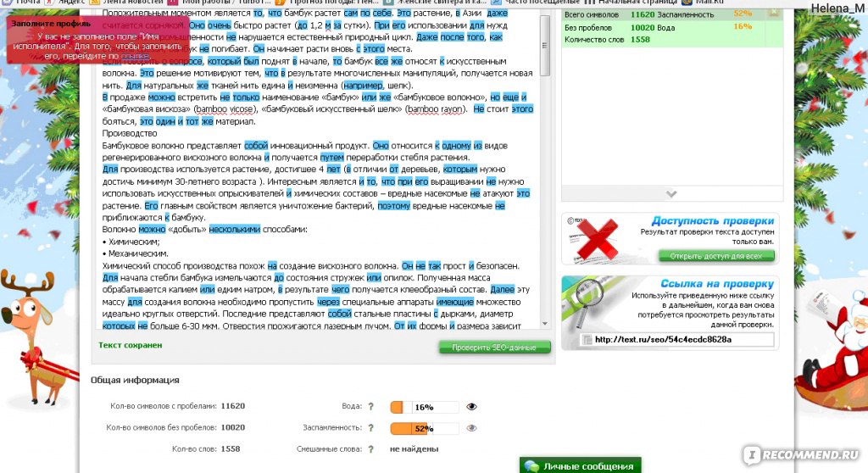868x473 pixels.
Task: Click 'Кол-во символов с пробелами' label
Action: 164,406
